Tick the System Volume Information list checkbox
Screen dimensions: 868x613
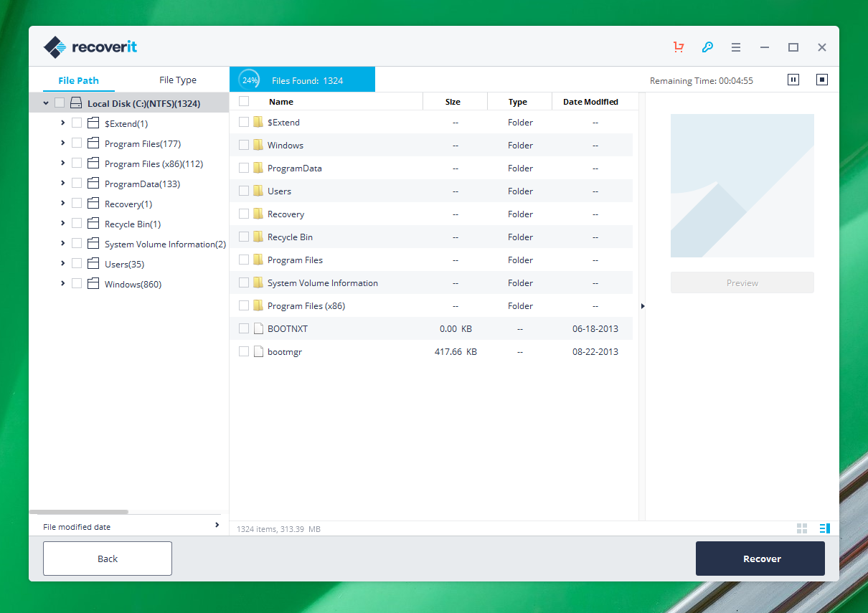pos(244,282)
